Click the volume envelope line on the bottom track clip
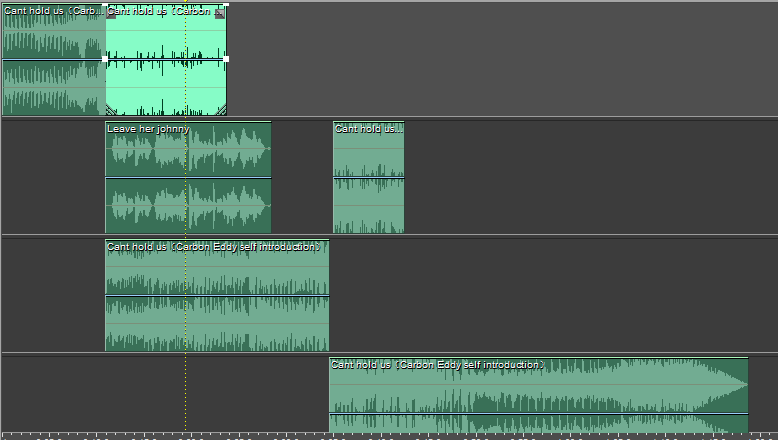 [x=538, y=414]
